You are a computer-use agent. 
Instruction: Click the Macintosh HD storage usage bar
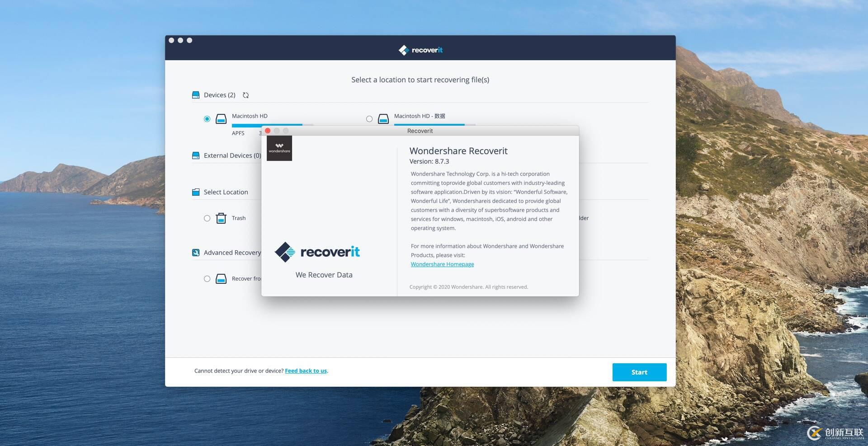click(x=273, y=125)
